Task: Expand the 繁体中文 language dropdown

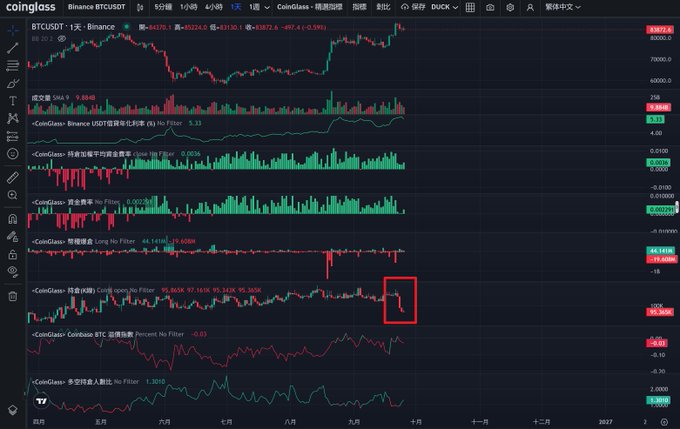Action: [562, 7]
